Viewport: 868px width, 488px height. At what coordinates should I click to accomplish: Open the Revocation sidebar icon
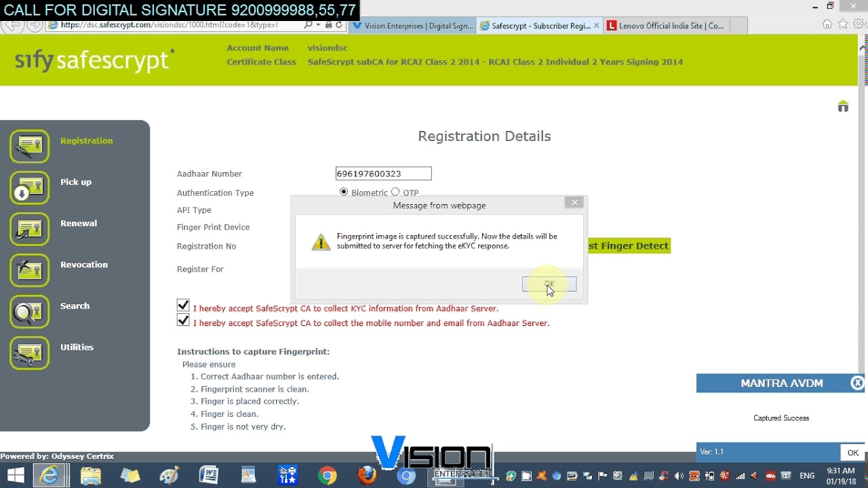(x=29, y=270)
